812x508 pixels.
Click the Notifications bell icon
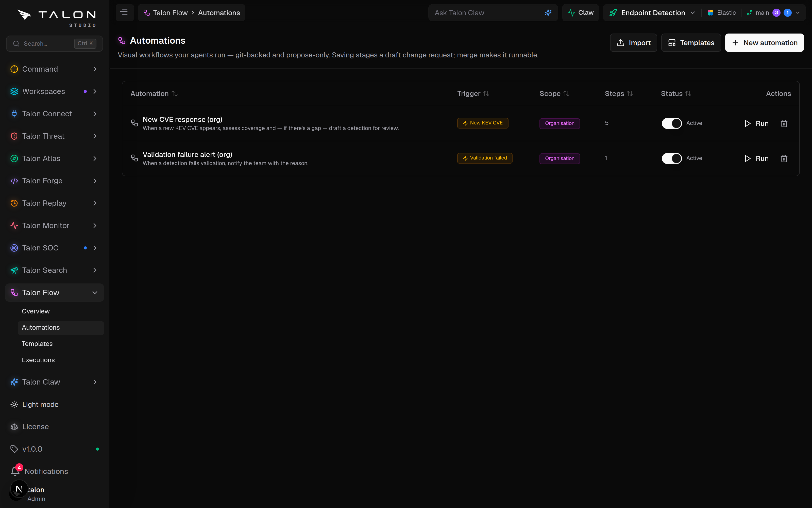click(15, 471)
